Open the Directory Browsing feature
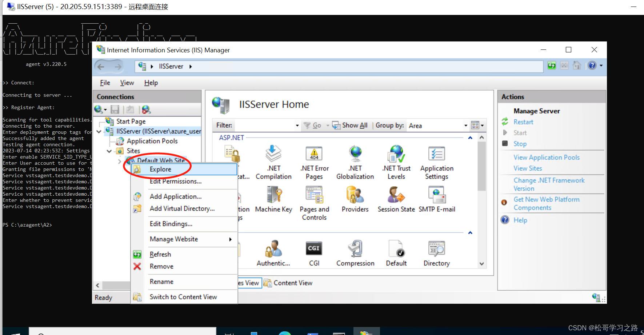Viewport: 644px width, 335px height. (x=437, y=253)
